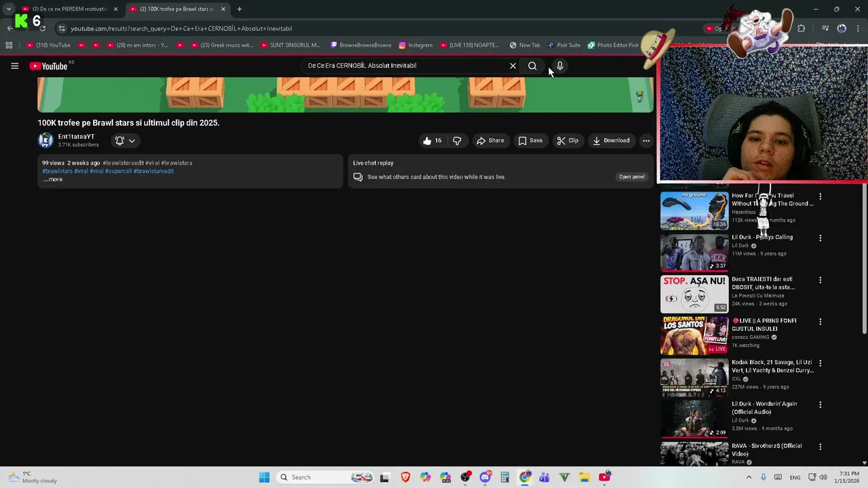The height and width of the screenshot is (488, 868).
Task: Go to YouTube home via logo
Action: coord(48,66)
